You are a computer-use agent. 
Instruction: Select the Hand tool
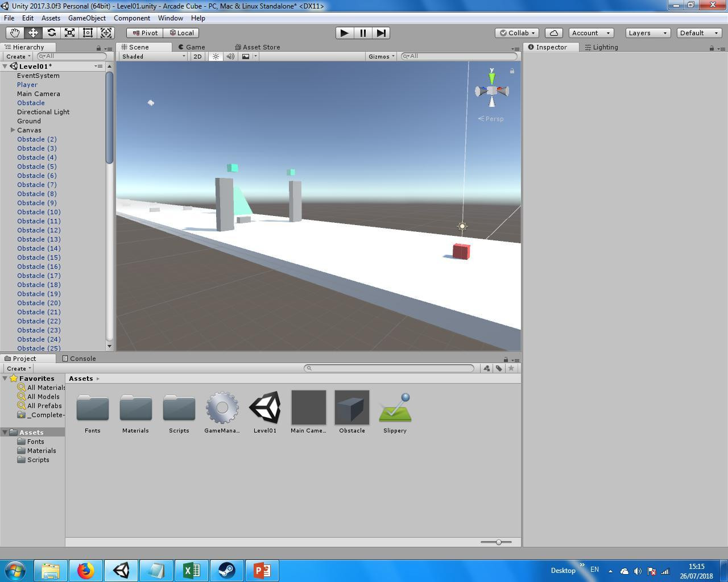point(15,33)
